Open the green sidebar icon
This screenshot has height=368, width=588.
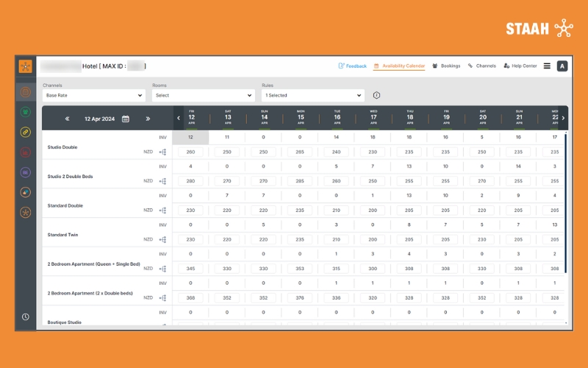click(26, 112)
